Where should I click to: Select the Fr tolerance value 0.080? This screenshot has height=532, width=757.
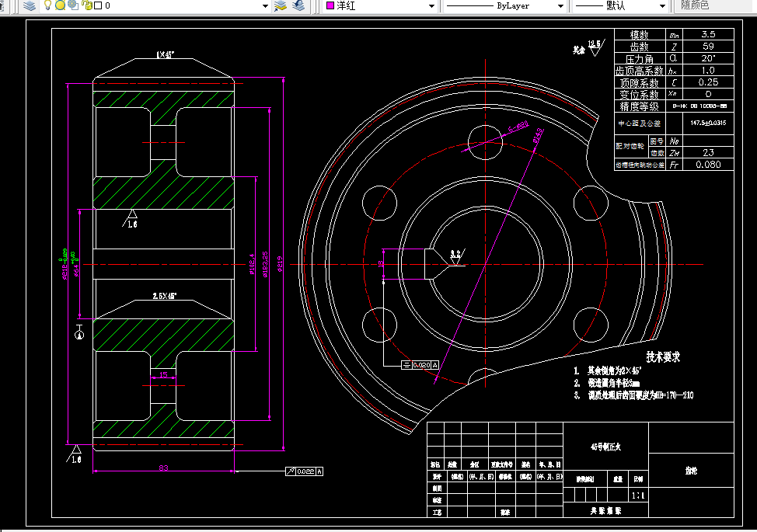708,165
